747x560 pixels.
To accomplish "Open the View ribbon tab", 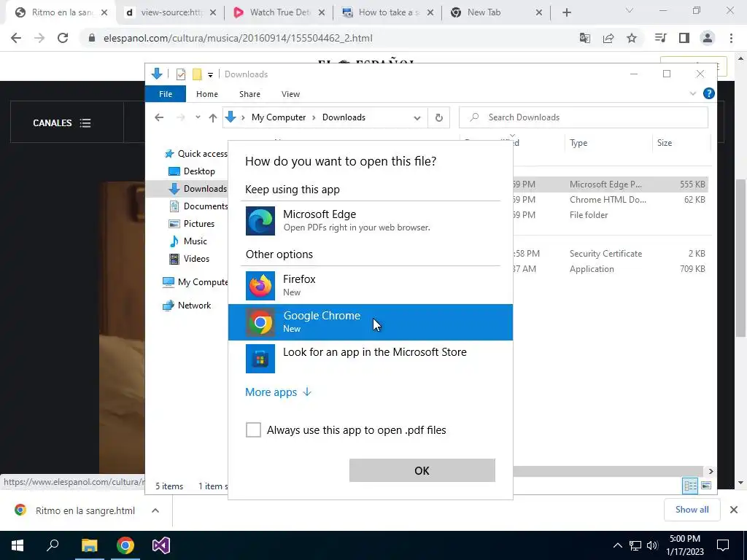I will [290, 94].
